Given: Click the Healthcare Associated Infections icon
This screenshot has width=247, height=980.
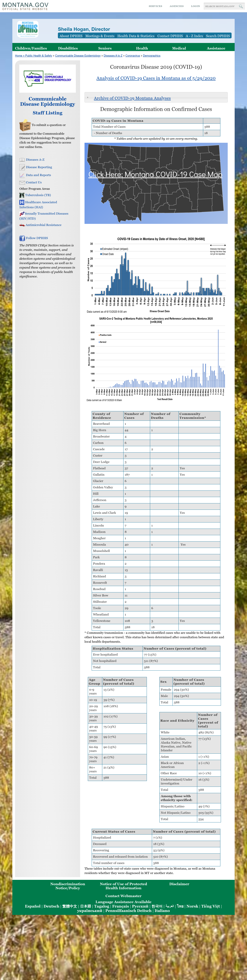Looking at the screenshot, I should click(22, 202).
